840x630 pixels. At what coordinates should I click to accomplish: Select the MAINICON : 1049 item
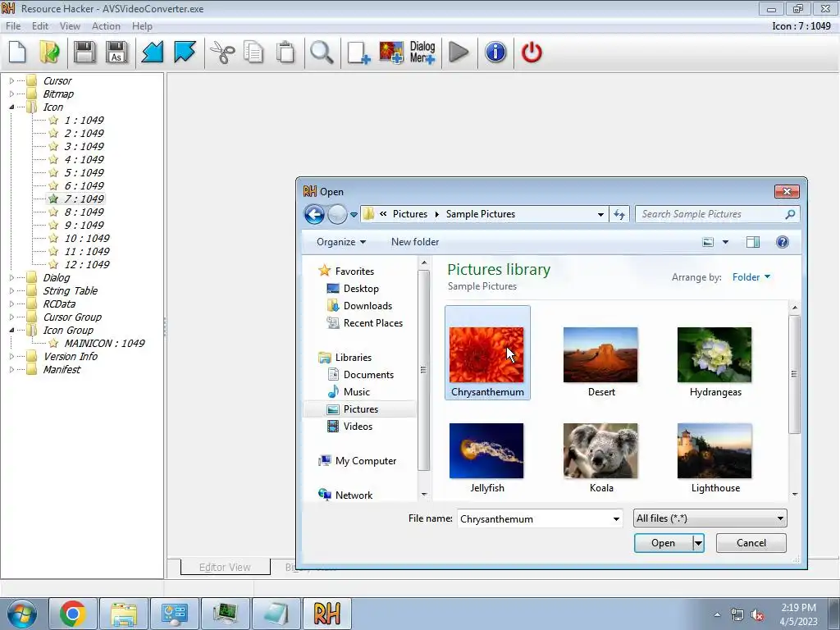pos(104,344)
